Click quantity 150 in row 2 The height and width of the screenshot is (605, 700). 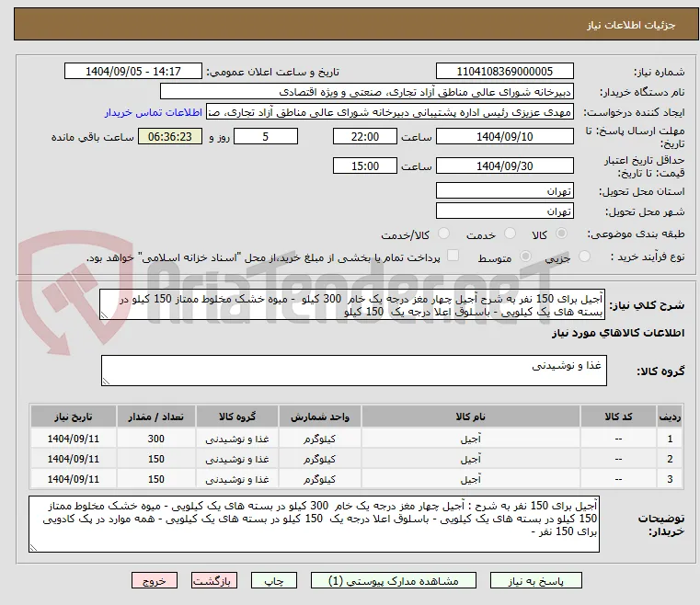coord(156,459)
